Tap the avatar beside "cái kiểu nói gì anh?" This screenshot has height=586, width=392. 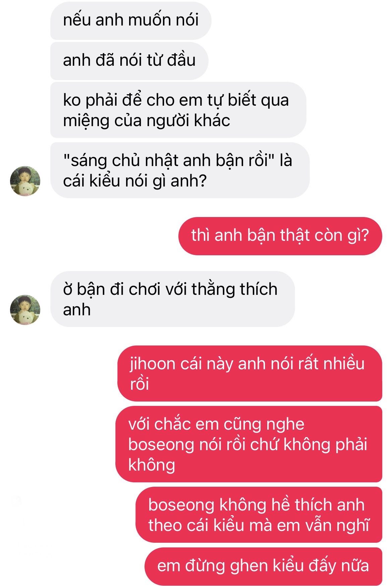point(25,181)
